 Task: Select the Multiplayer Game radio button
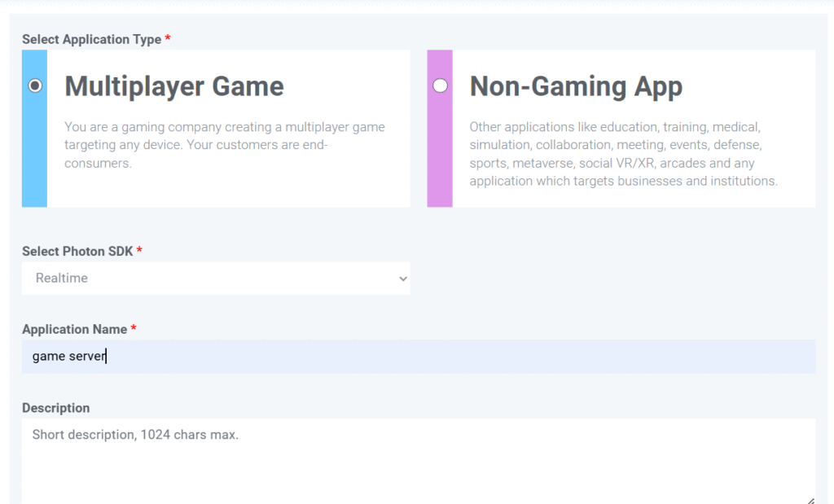[35, 85]
